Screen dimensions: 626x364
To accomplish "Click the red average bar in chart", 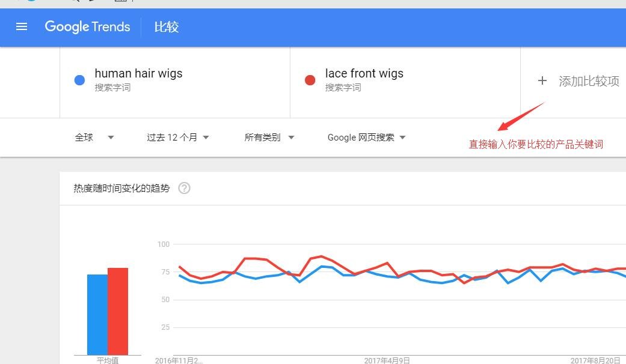I will coord(118,311).
